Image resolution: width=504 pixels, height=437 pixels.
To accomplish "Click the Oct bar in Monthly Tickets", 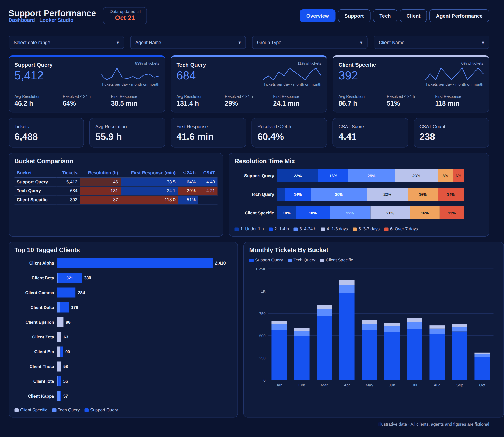I will click(482, 366).
